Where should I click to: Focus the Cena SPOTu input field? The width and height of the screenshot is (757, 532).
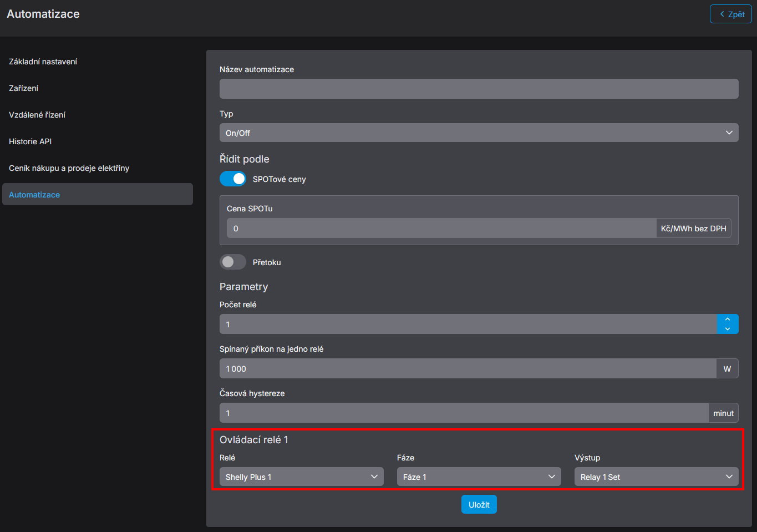441,229
